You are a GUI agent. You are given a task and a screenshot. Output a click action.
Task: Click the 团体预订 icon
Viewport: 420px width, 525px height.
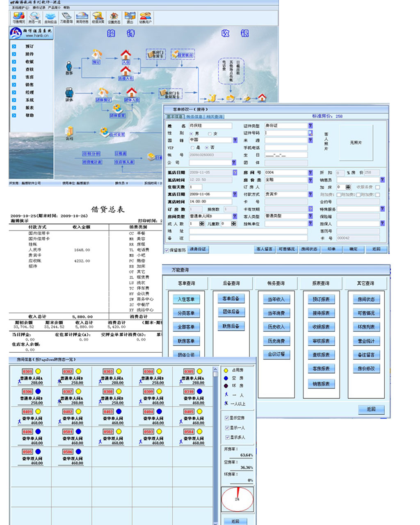coord(103,95)
